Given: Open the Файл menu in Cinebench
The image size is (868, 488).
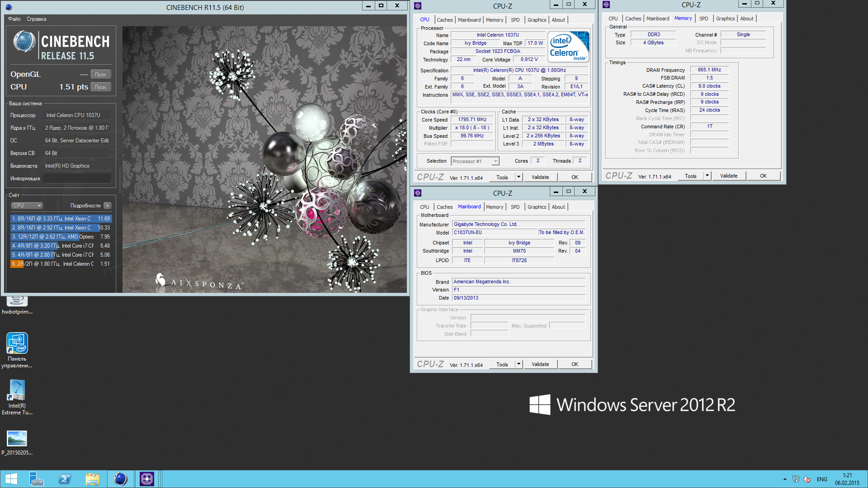Looking at the screenshot, I should click(x=14, y=19).
